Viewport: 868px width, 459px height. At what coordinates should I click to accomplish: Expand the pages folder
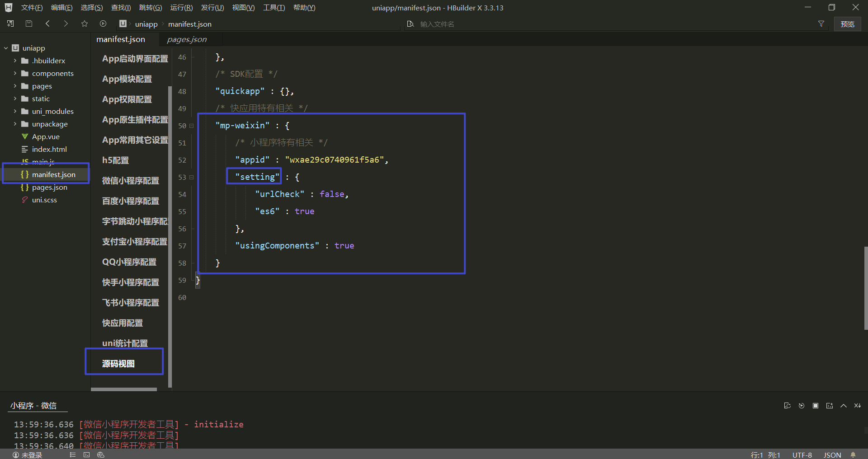(x=15, y=86)
